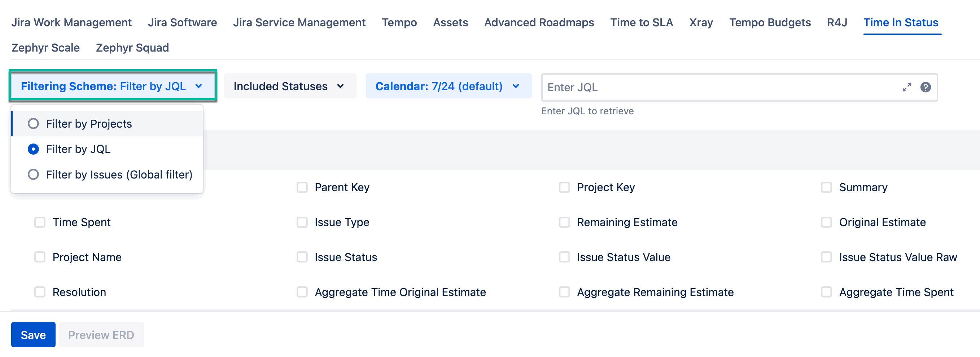Expand the Included Statuses dropdown
Viewport: 980px width, 357px height.
pos(289,86)
